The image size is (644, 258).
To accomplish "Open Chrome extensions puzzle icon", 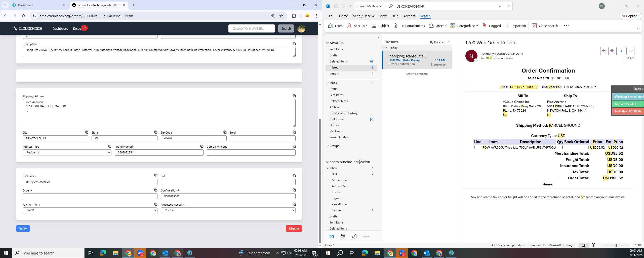I will [x=294, y=16].
